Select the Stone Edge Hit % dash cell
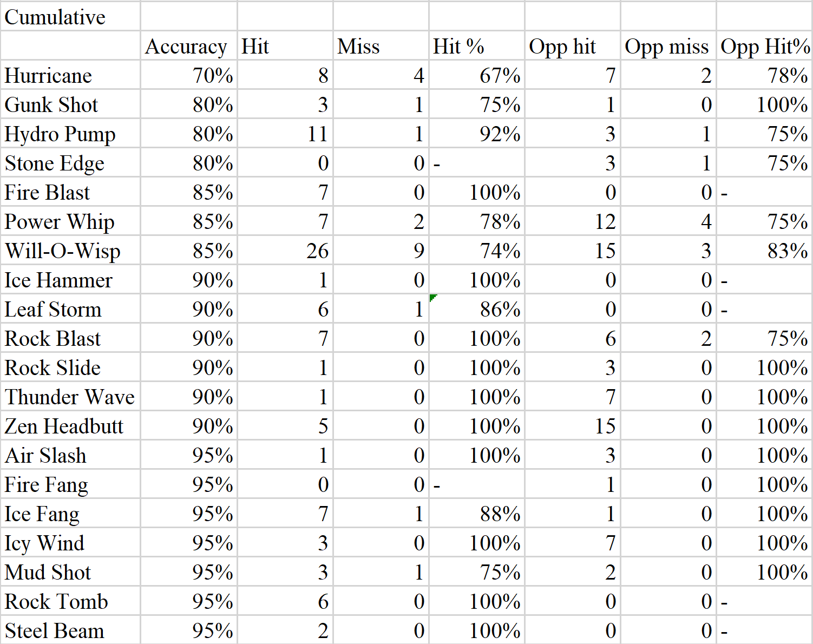 tap(476, 162)
